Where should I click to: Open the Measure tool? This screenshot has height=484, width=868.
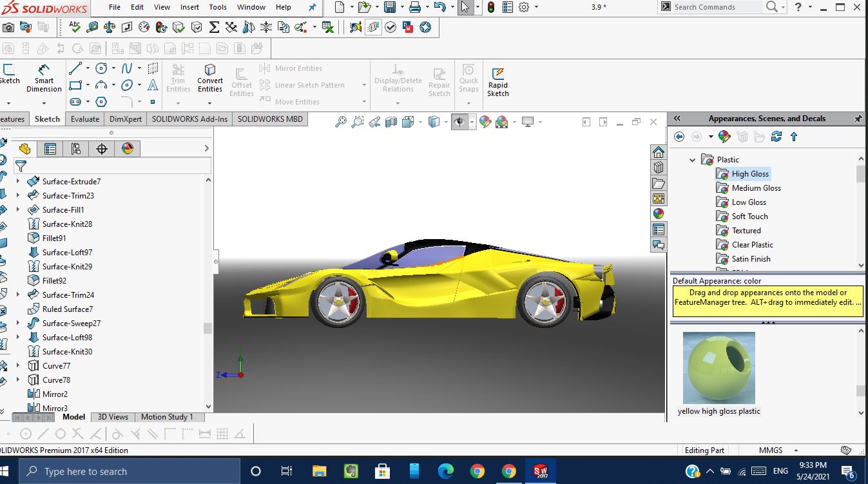[x=92, y=27]
